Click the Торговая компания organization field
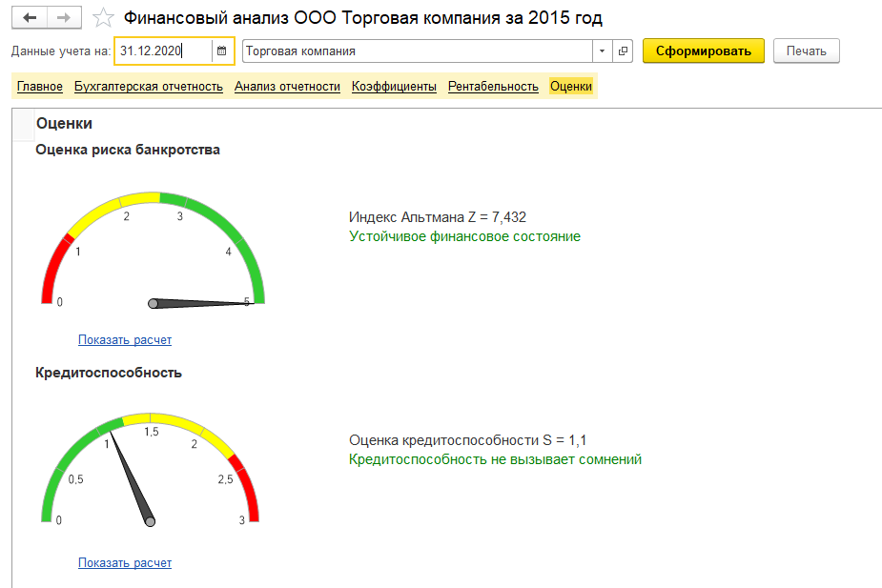882x588 pixels. (418, 51)
